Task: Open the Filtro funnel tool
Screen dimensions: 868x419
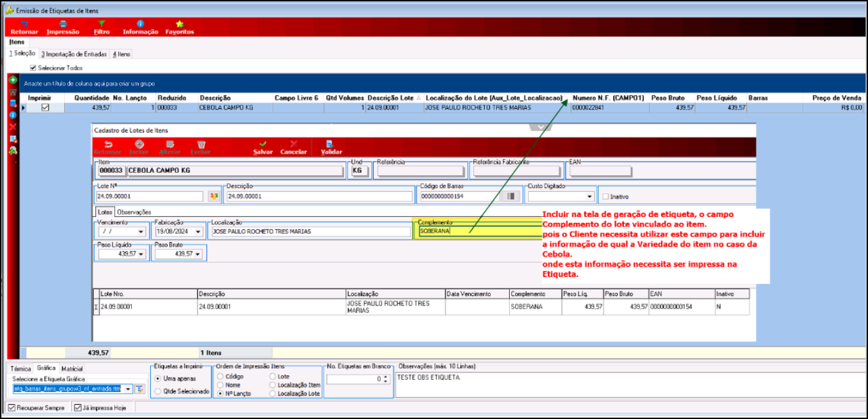Action: click(101, 27)
